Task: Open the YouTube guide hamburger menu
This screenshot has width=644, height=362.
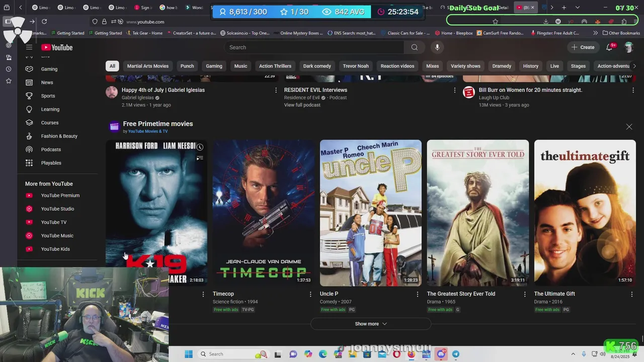Action: (29, 47)
